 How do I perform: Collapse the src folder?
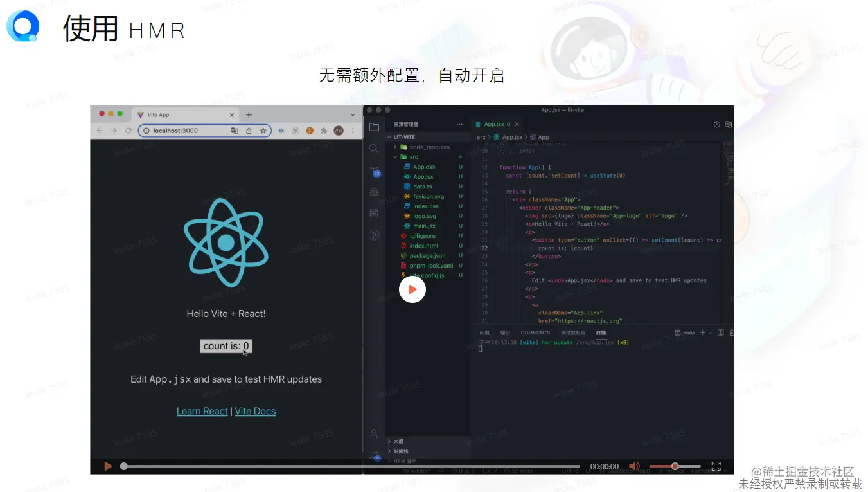[428, 157]
